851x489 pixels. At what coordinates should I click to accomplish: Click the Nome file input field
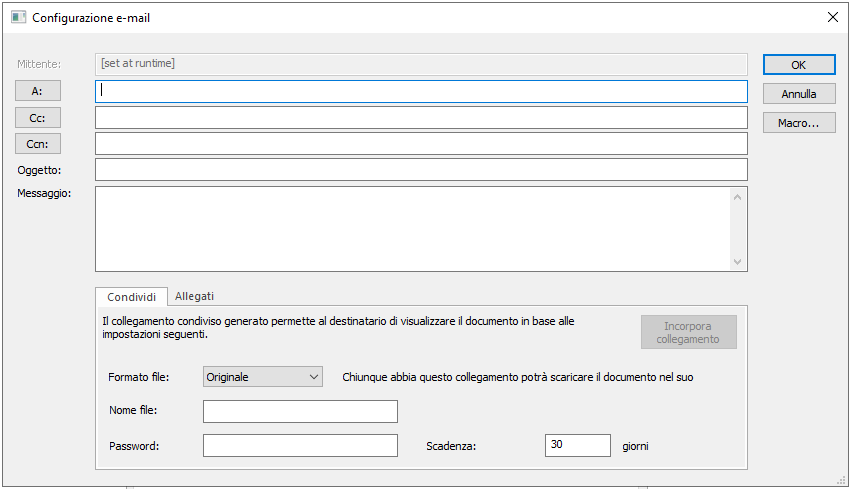300,411
